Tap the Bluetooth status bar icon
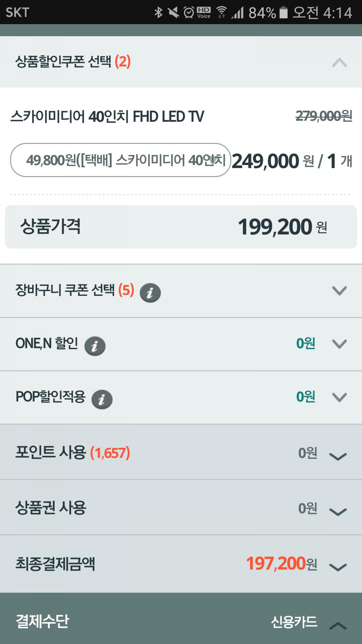The height and width of the screenshot is (644, 362). (x=158, y=12)
